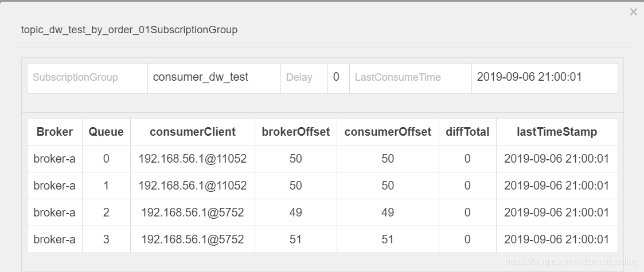Click brokerOffset value 49
This screenshot has height=272, width=644.
296,212
